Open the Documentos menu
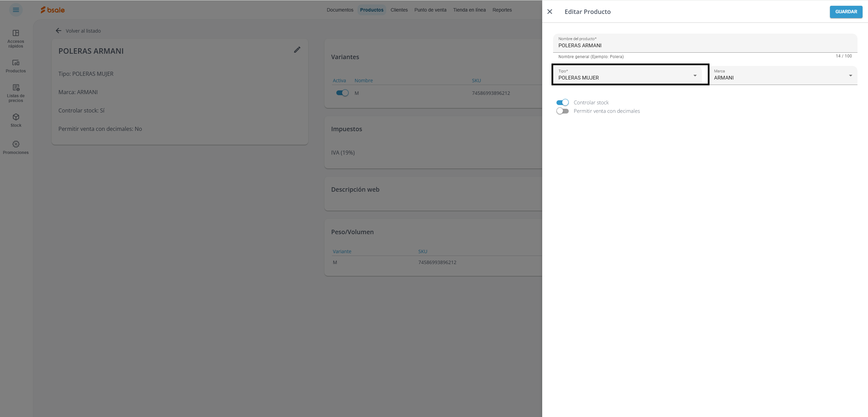 340,10
